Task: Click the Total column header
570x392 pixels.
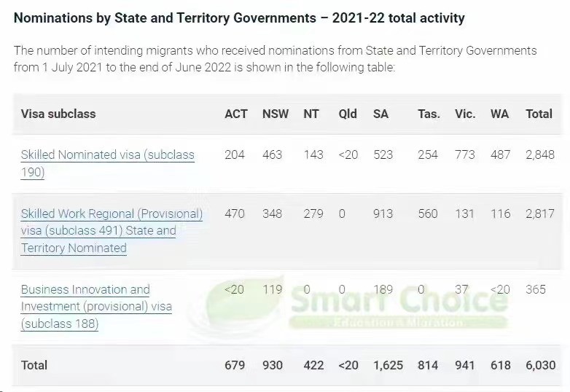Action: point(539,114)
